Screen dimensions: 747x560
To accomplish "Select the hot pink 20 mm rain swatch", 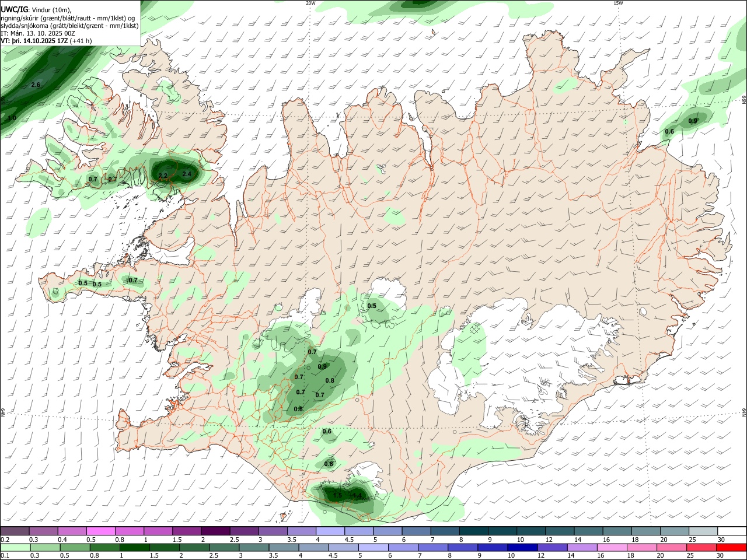I will [x=671, y=547].
